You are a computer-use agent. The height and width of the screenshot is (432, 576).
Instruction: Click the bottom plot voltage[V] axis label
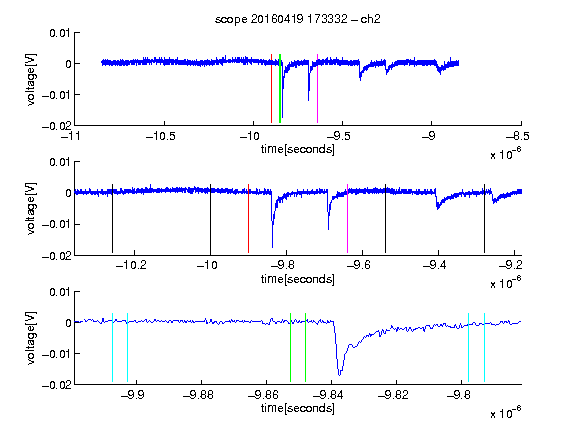pos(31,338)
